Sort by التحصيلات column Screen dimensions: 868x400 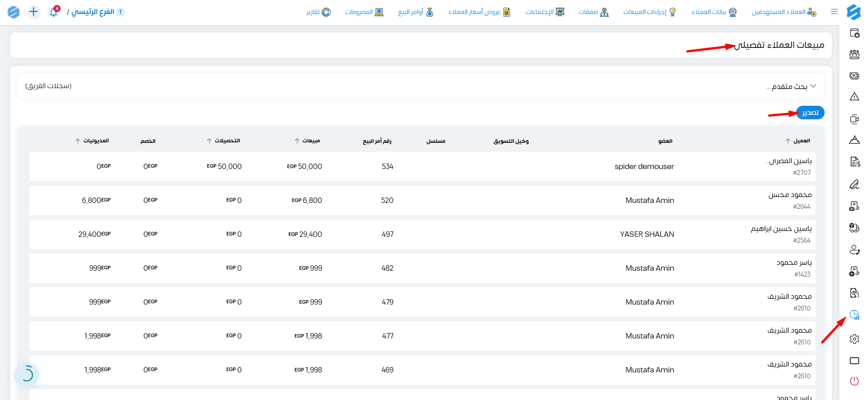(223, 141)
